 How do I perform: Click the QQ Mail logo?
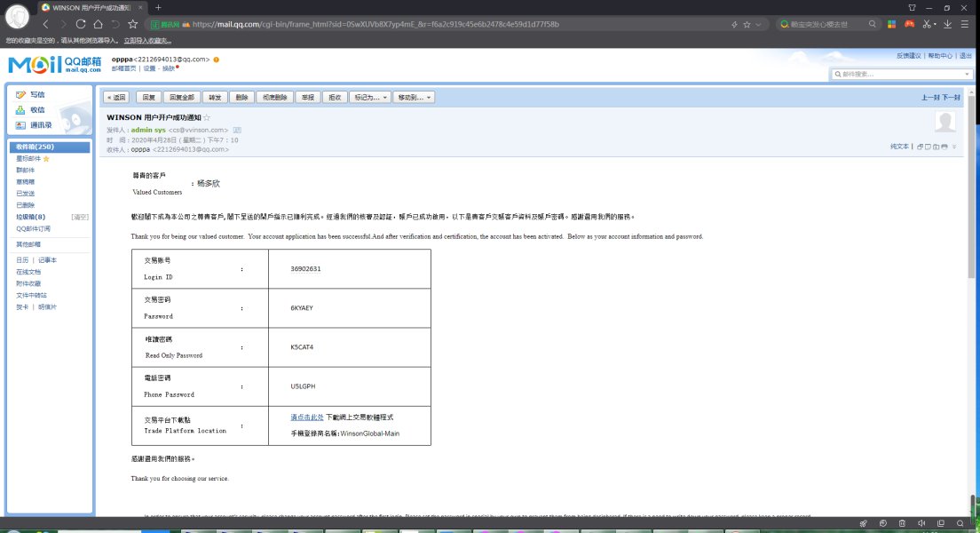click(54, 65)
